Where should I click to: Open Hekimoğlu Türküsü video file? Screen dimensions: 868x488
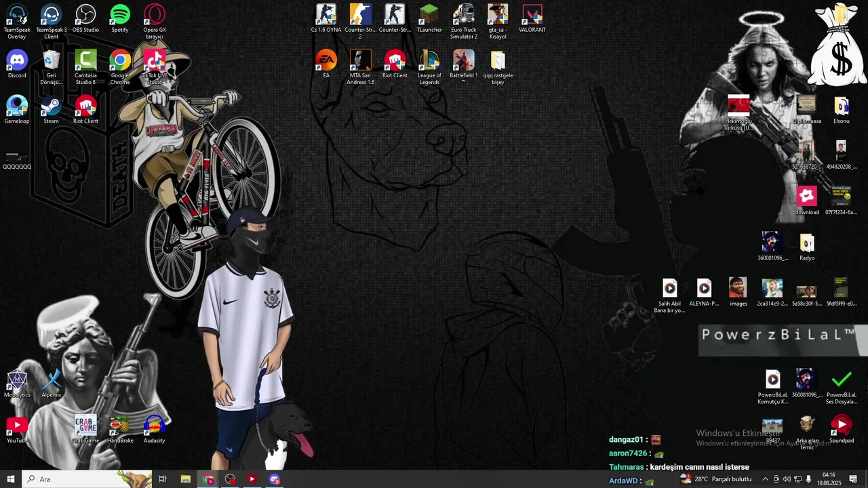[738, 113]
